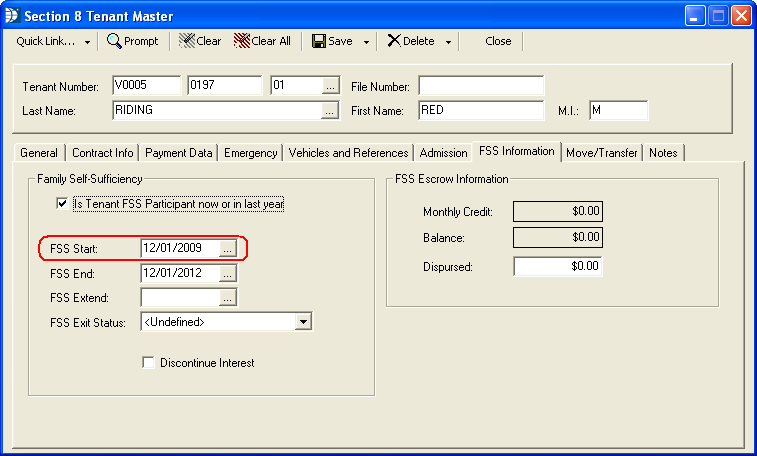Switch to the Contract Info tab

tap(102, 153)
